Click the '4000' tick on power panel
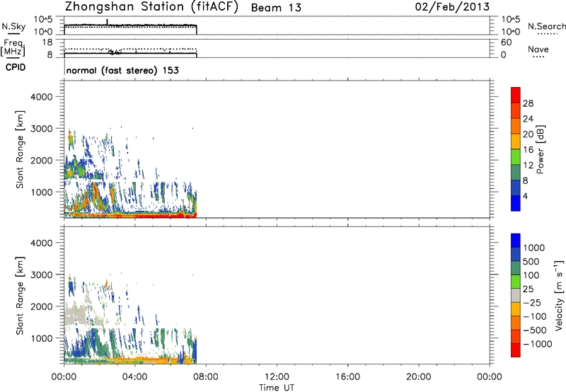This screenshot has height=392, width=566. 42,97
